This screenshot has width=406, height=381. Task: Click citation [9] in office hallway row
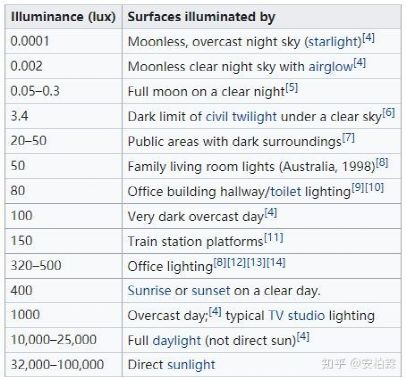[x=358, y=188]
